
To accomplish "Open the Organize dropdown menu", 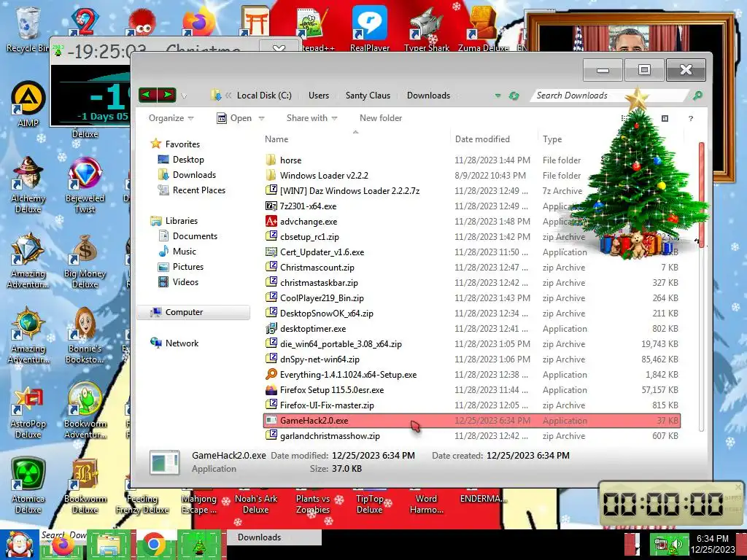I will click(x=171, y=118).
